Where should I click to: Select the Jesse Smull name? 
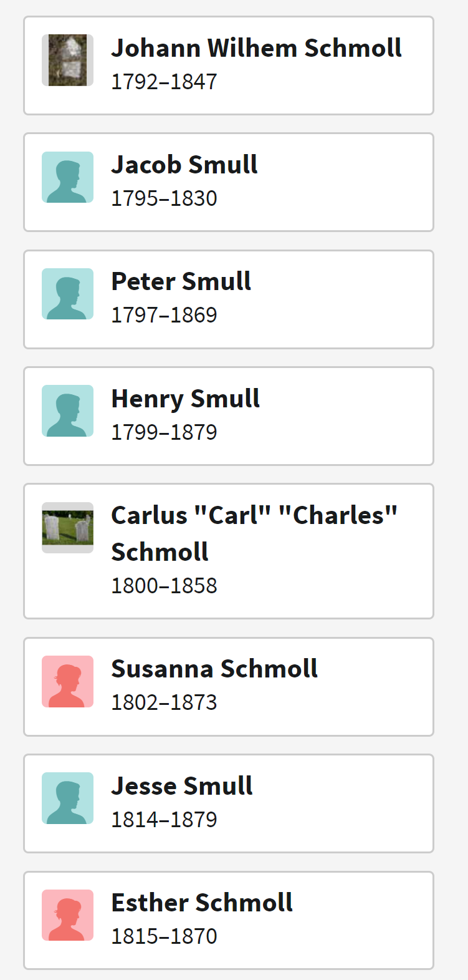(181, 786)
